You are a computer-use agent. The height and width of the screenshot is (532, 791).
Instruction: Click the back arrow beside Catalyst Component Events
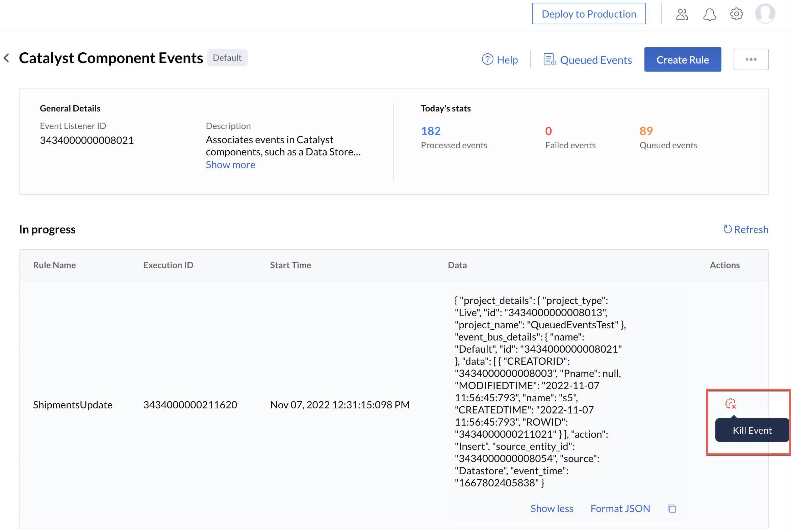click(x=6, y=58)
